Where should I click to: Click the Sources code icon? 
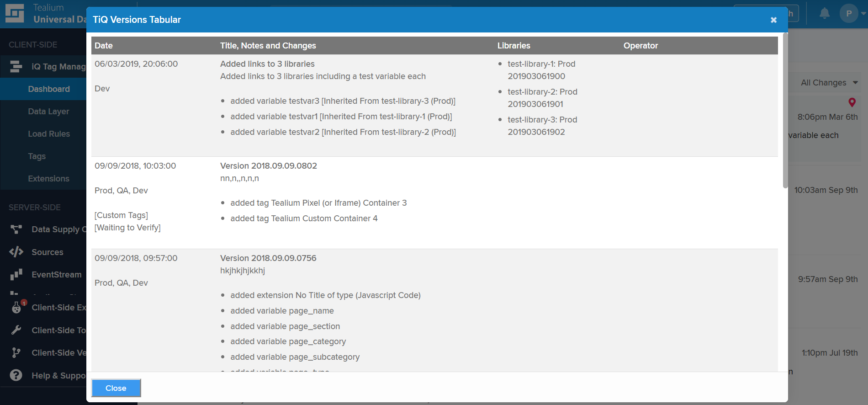click(16, 252)
